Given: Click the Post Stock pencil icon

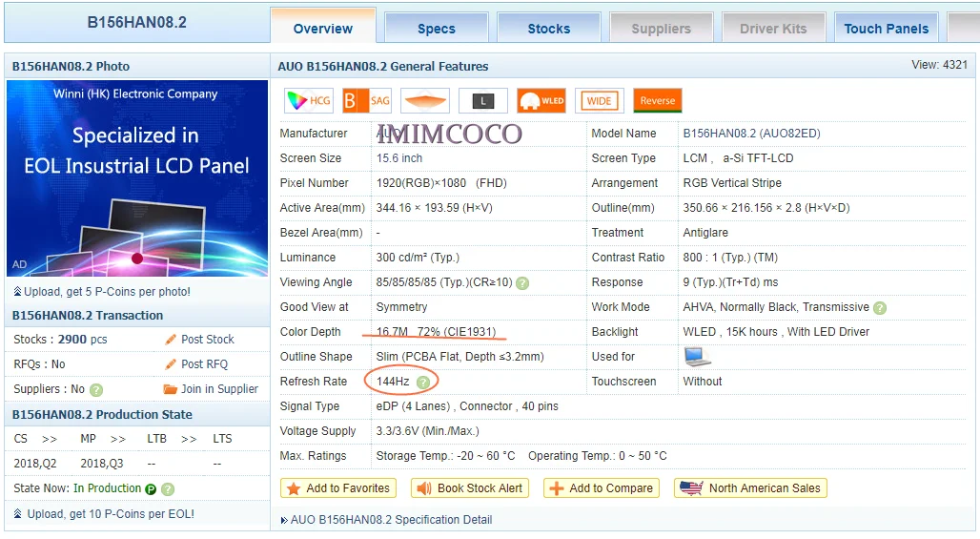Looking at the screenshot, I should point(171,340).
